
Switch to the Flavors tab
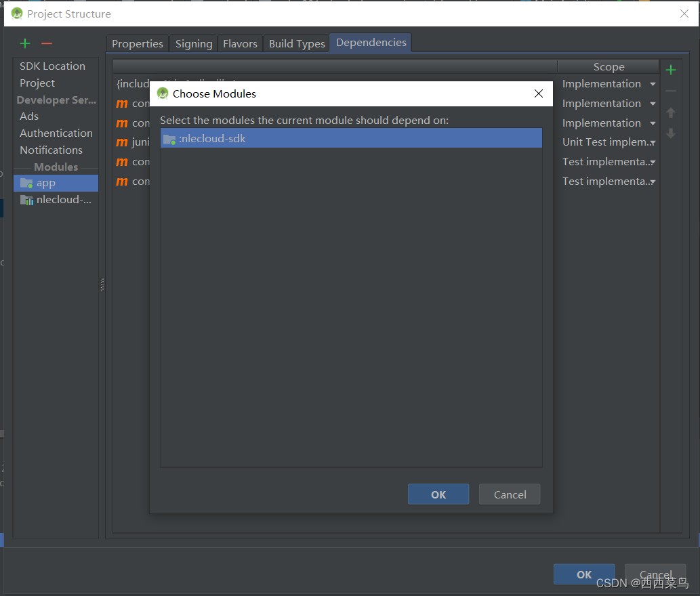(240, 44)
